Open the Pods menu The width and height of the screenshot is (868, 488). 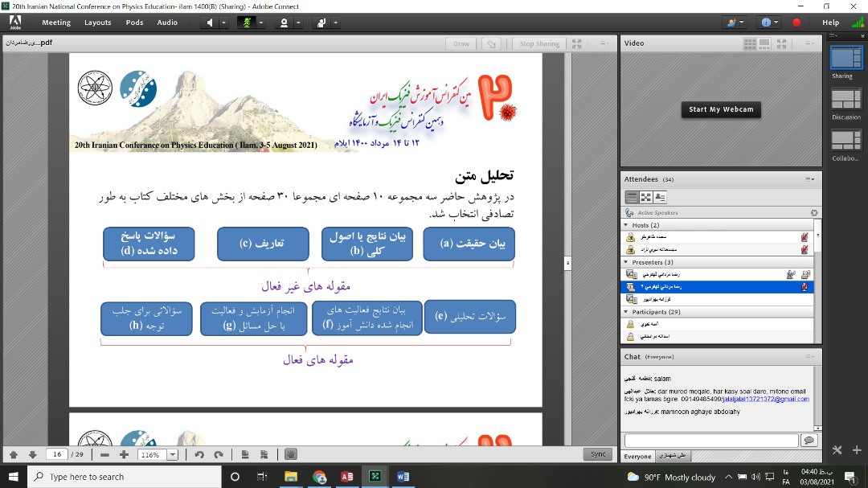pyautogui.click(x=133, y=22)
